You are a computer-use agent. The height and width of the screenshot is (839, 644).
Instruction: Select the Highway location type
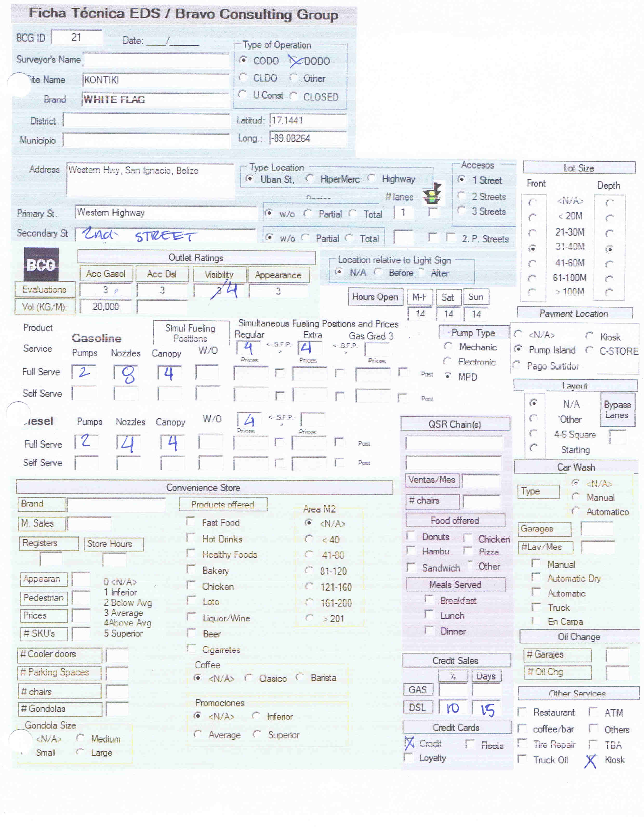(371, 179)
